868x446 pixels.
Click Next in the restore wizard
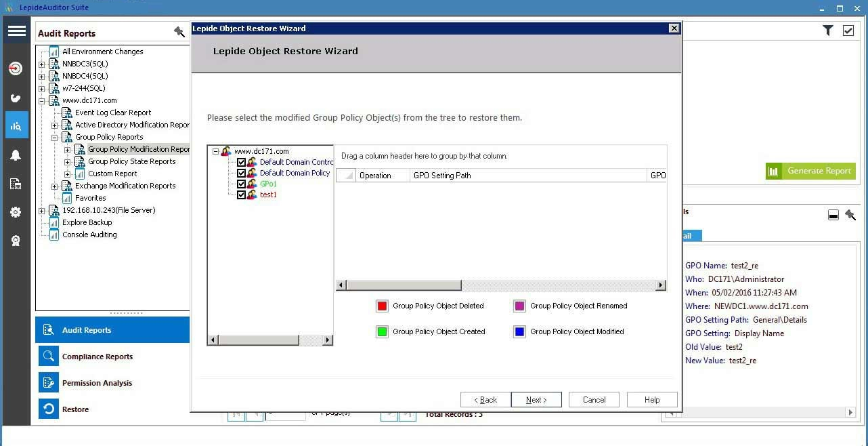click(x=536, y=400)
